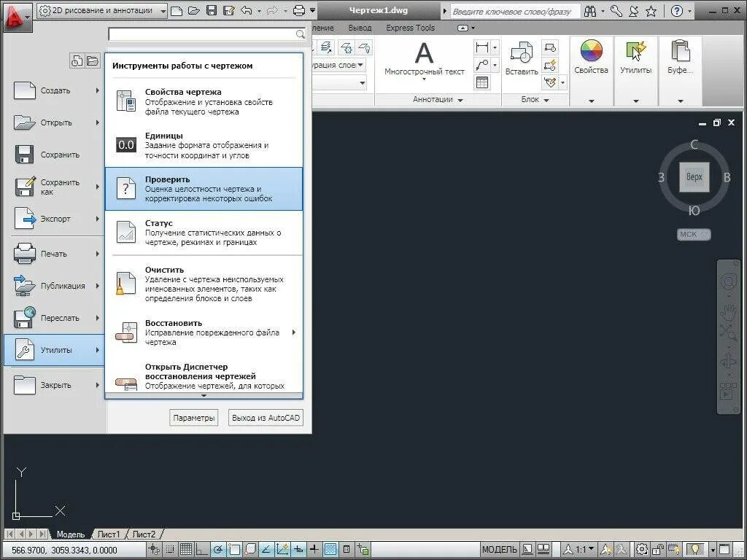Image resolution: width=747 pixels, height=560 pixels.
Task: Click the Undo arrow in quick access toolbar
Action: coord(246,10)
